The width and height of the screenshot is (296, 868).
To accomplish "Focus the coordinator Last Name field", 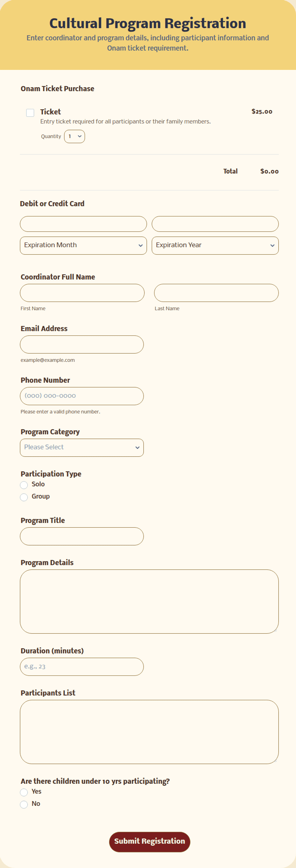I will [x=216, y=293].
